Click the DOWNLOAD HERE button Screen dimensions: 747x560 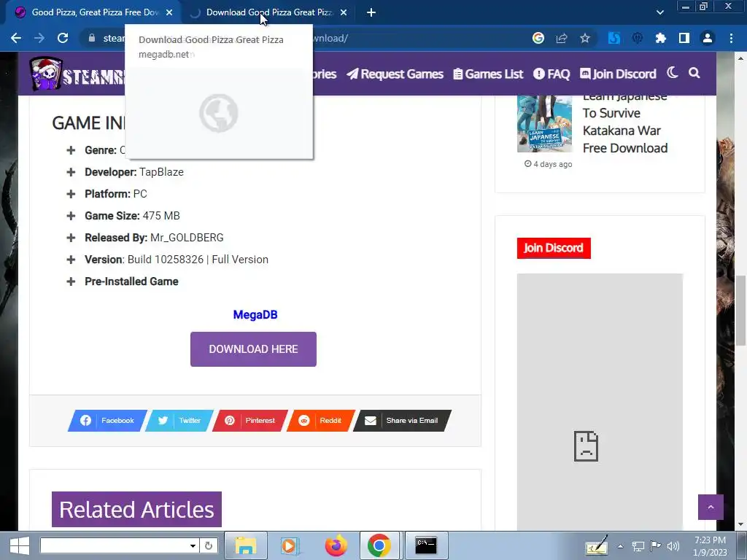click(253, 349)
